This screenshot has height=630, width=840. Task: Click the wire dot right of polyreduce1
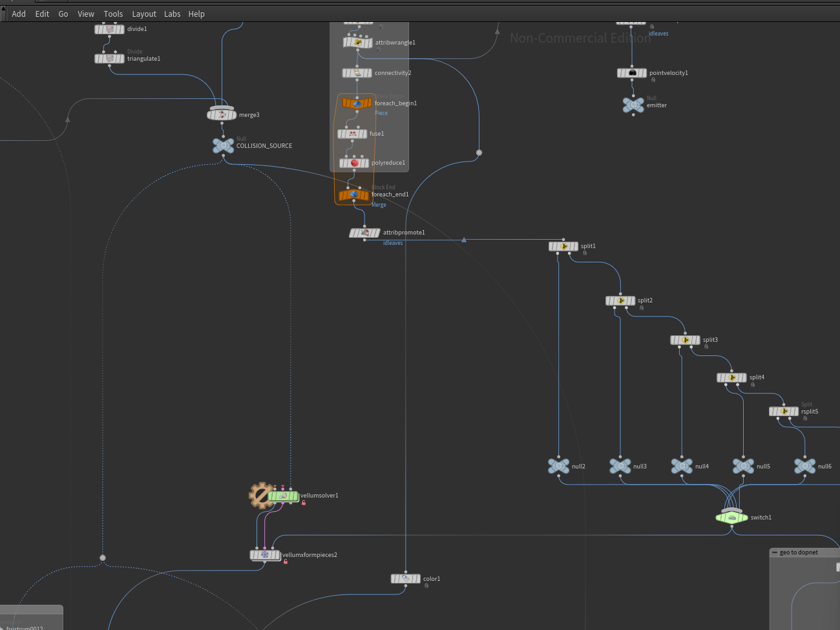coord(479,153)
